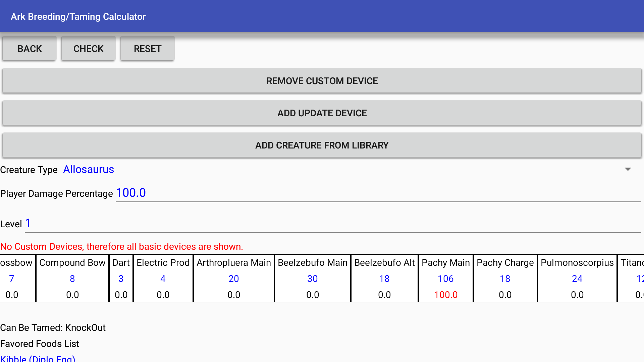The image size is (644, 362).
Task: Click Favored Foods List label
Action: tap(40, 344)
